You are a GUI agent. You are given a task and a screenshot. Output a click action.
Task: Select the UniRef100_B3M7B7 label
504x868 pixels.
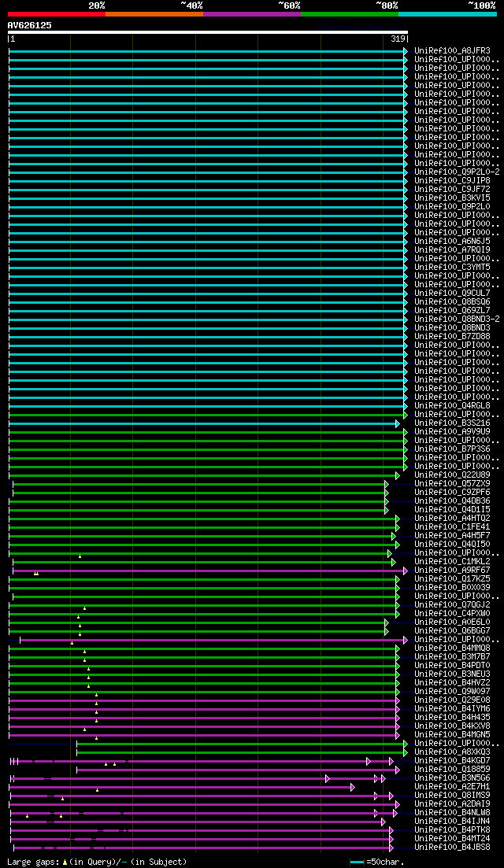tap(452, 657)
